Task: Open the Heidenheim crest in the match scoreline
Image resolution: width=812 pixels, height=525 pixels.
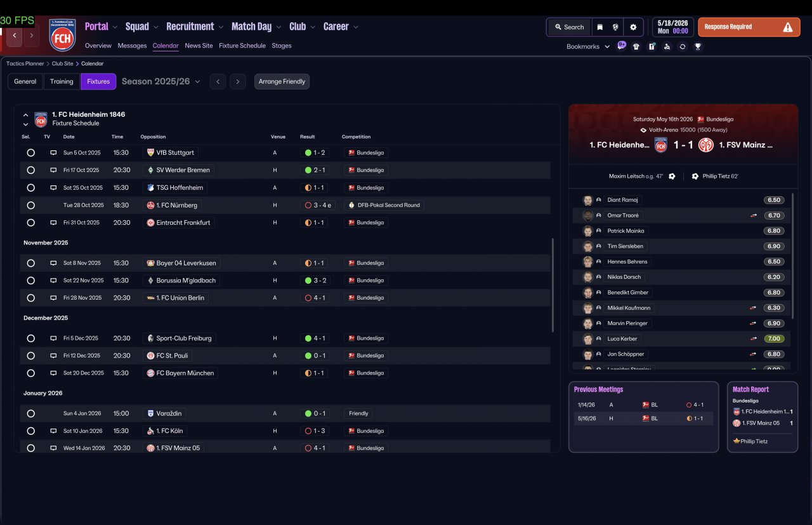Action: pyautogui.click(x=660, y=145)
